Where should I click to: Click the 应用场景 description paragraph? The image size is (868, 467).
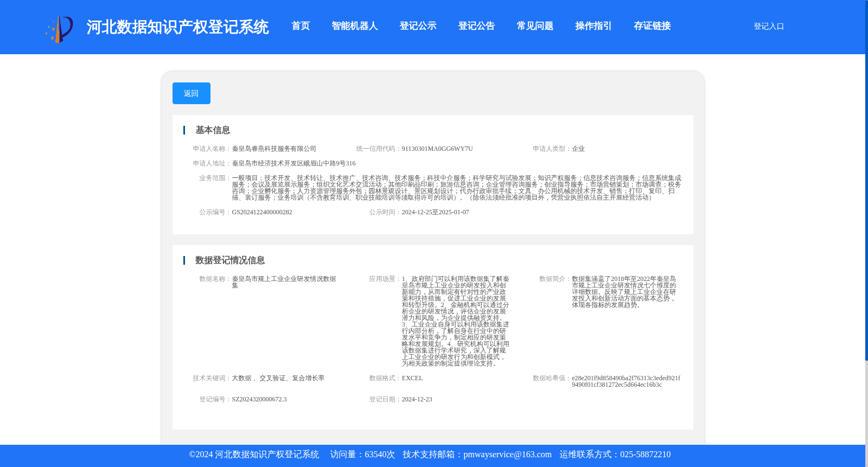(x=456, y=321)
